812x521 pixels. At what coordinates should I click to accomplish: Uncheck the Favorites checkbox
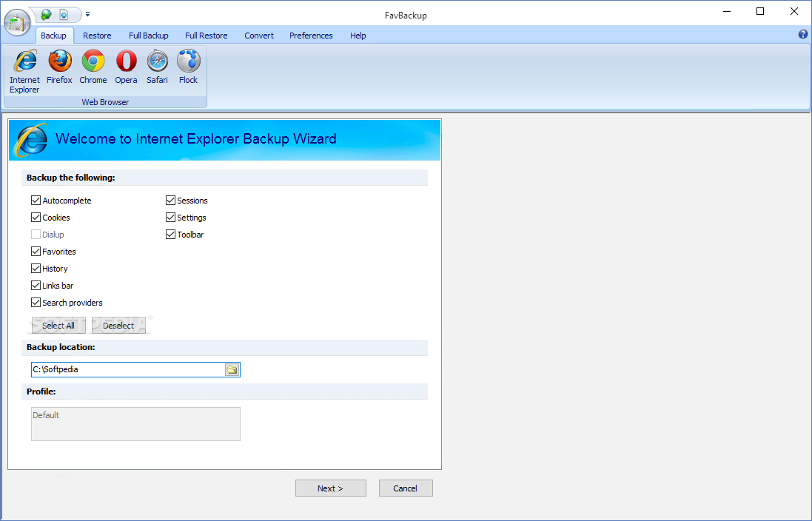[36, 252]
